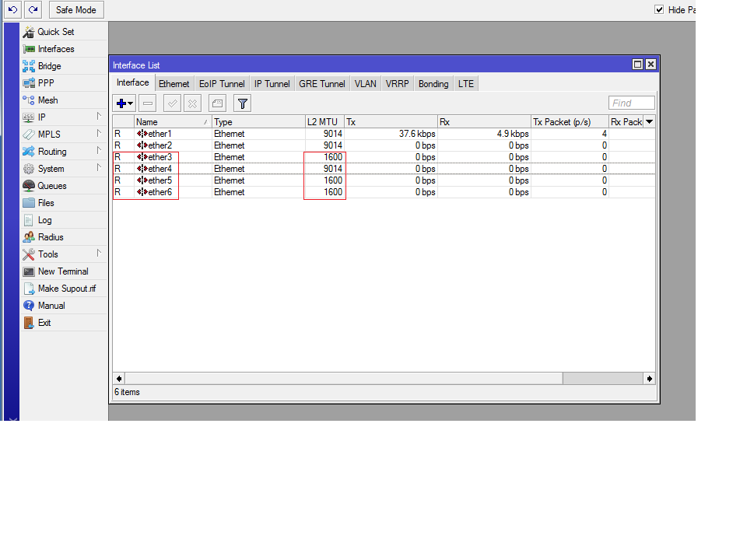Click the horizontal scrollbar right arrow
This screenshot has height=560, width=747.
(x=649, y=379)
